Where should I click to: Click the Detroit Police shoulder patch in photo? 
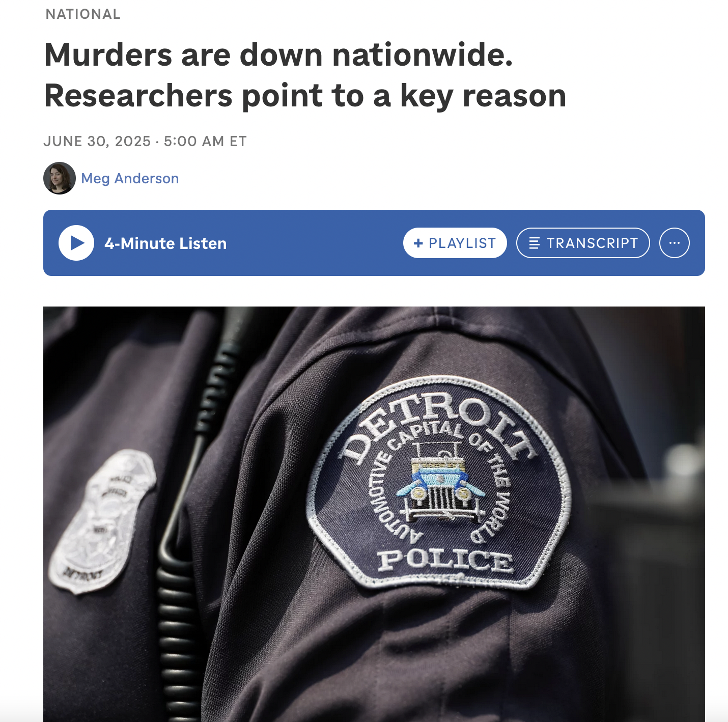tap(439, 483)
